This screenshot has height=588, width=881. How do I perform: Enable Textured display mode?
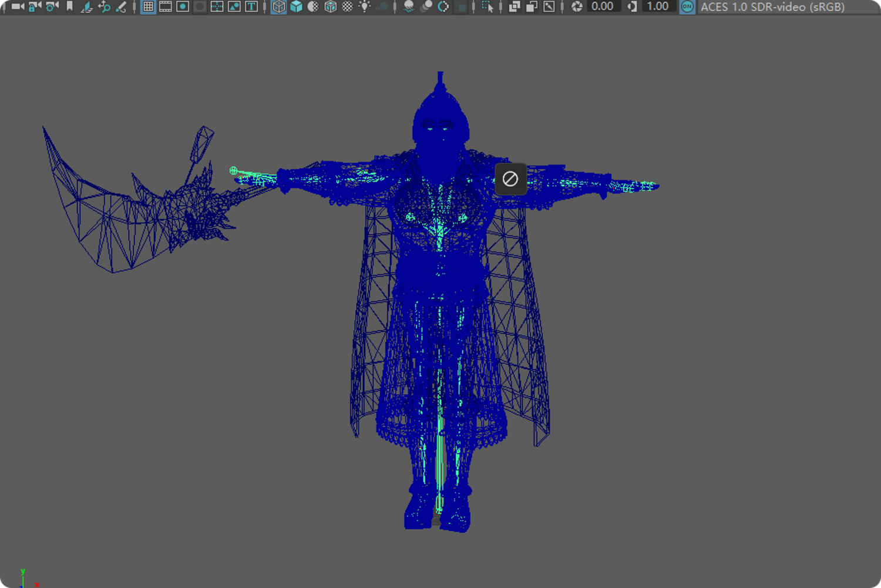pos(348,6)
